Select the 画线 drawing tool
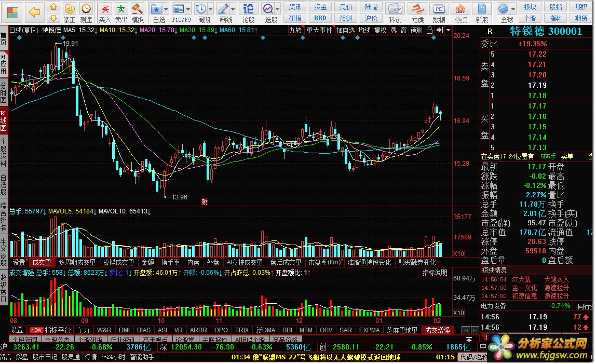The height and width of the screenshot is (364, 596). pos(224,12)
